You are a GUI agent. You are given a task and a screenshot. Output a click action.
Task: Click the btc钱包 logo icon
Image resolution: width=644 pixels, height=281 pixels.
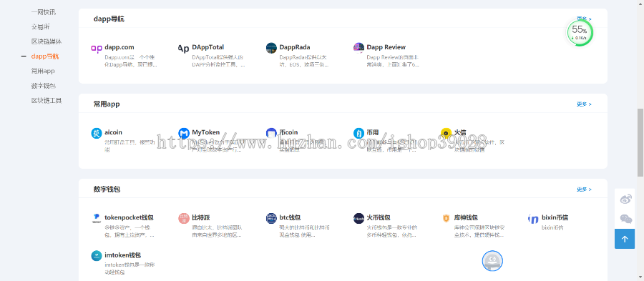tap(271, 218)
